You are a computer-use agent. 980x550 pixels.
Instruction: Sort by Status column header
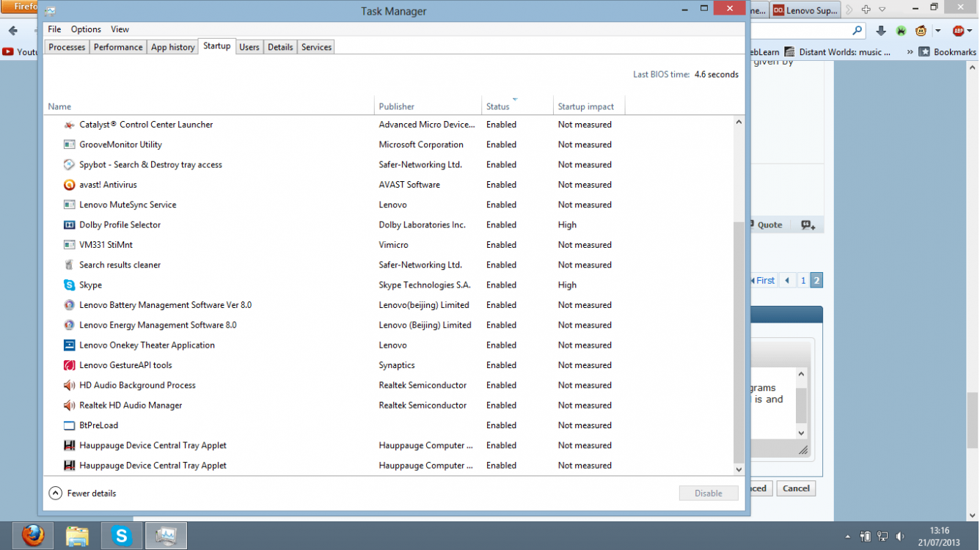(x=517, y=106)
